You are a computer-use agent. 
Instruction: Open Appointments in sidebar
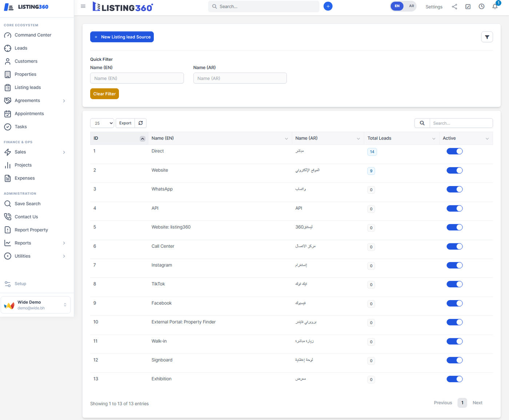[29, 113]
